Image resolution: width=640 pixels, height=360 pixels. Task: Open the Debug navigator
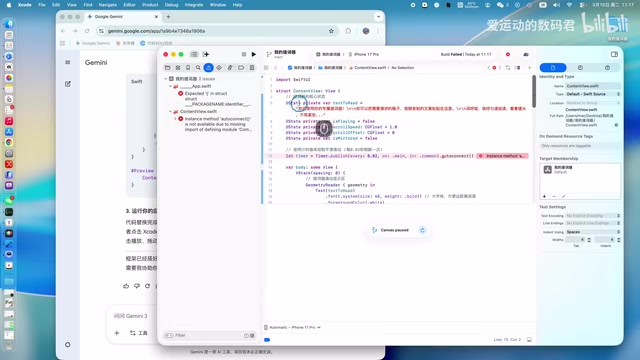(230, 68)
